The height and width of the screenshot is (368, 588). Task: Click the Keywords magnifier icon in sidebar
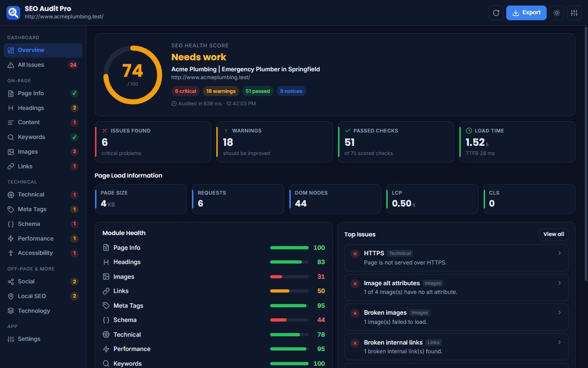[x=11, y=137]
